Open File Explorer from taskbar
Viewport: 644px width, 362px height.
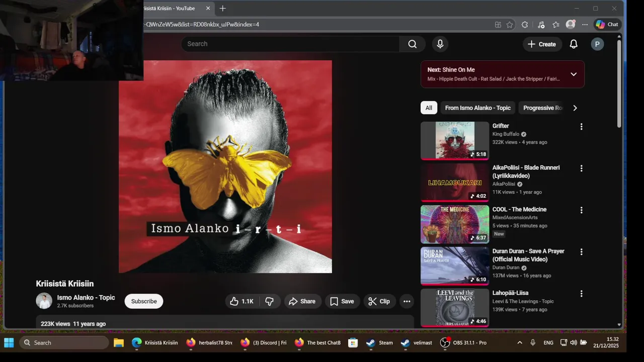(x=119, y=342)
